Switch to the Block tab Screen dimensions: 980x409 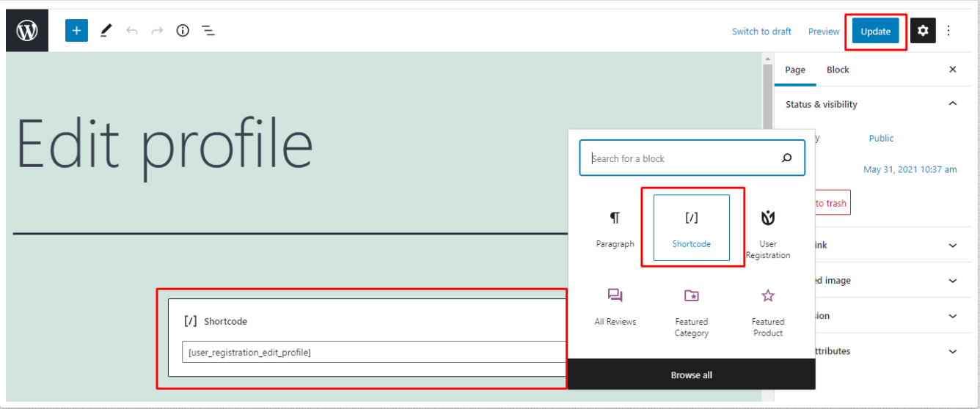tap(838, 70)
